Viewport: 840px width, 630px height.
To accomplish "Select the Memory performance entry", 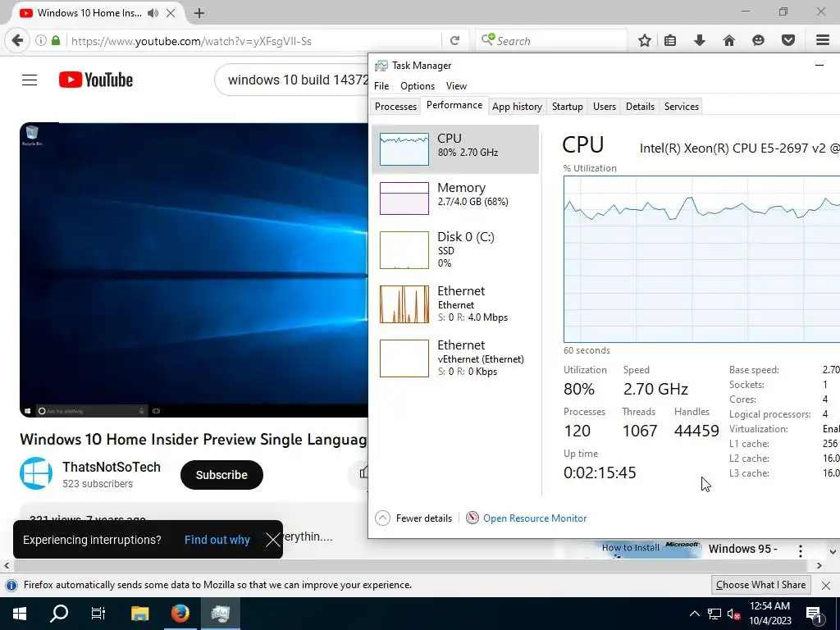I will [x=454, y=198].
